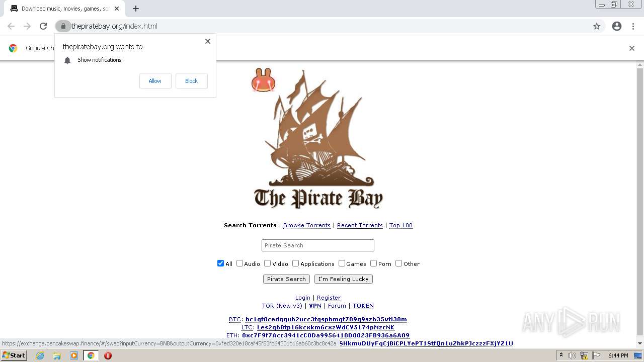
Task: Open the Top 100 link
Action: click(401, 225)
